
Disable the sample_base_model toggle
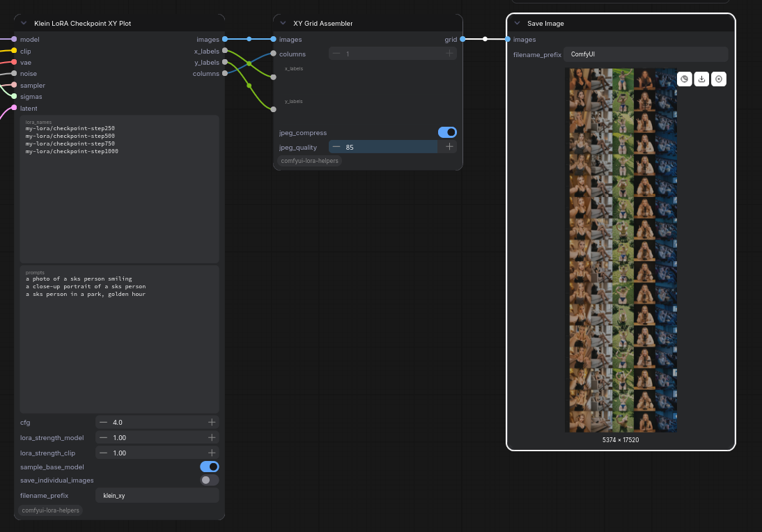click(210, 467)
